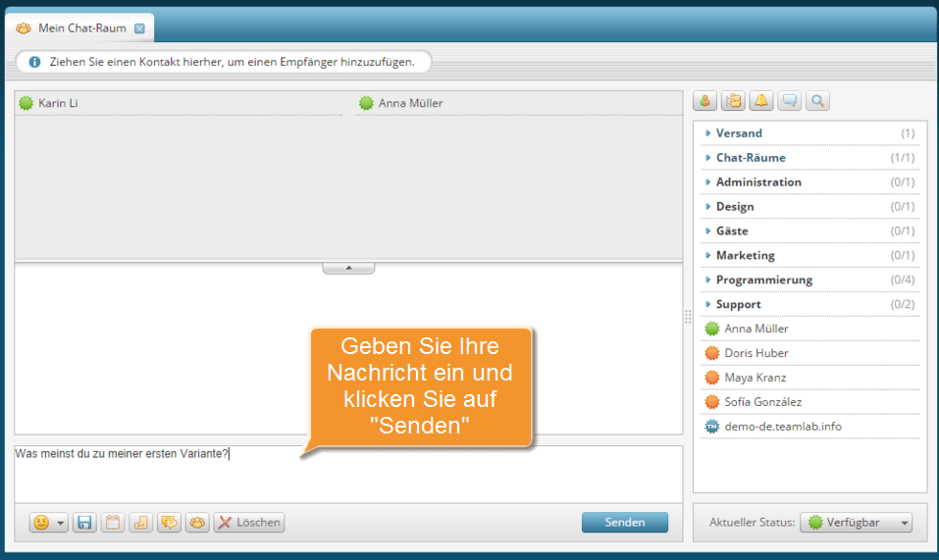Screen dimensions: 939x560
Task: Click the teamlab.info server icon
Action: click(x=712, y=427)
